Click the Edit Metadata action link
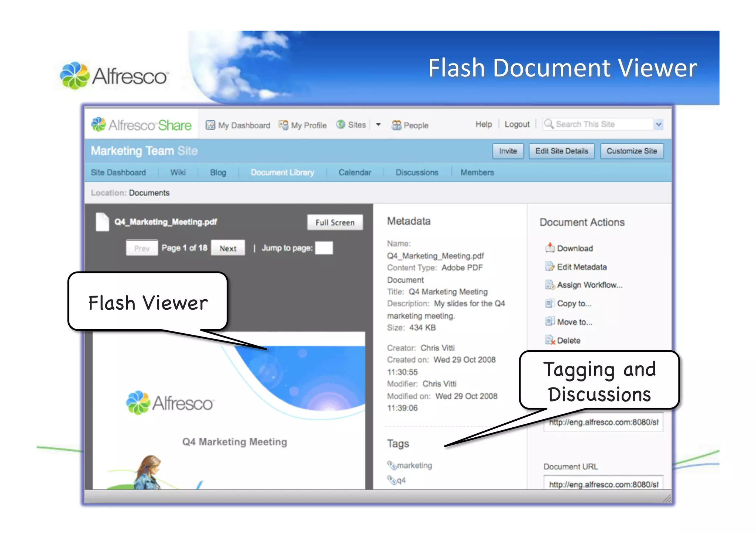Screen dimensions: 756x534 point(582,267)
